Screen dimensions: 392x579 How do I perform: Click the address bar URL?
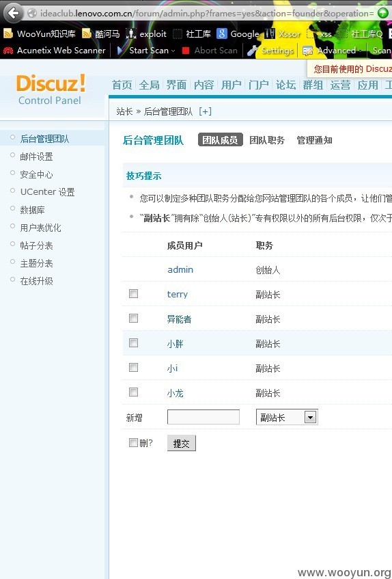(207, 13)
